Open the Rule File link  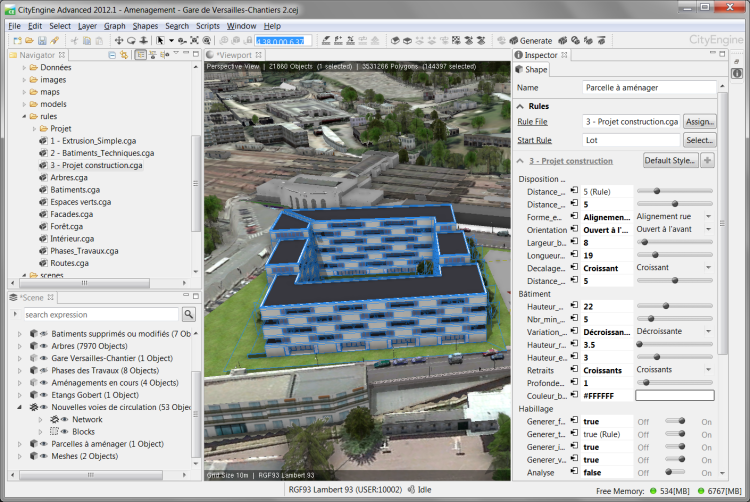(x=532, y=121)
